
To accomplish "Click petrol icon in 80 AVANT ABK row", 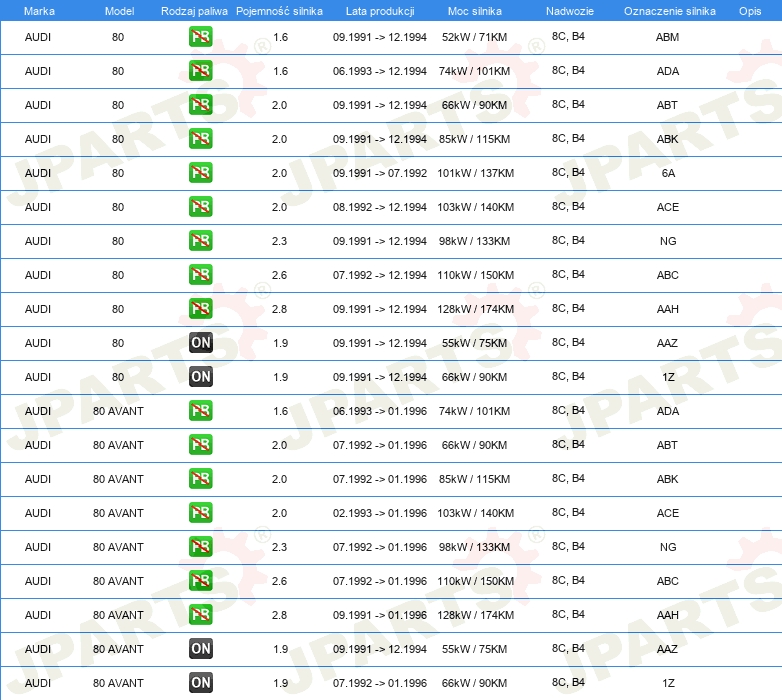I will point(200,479).
